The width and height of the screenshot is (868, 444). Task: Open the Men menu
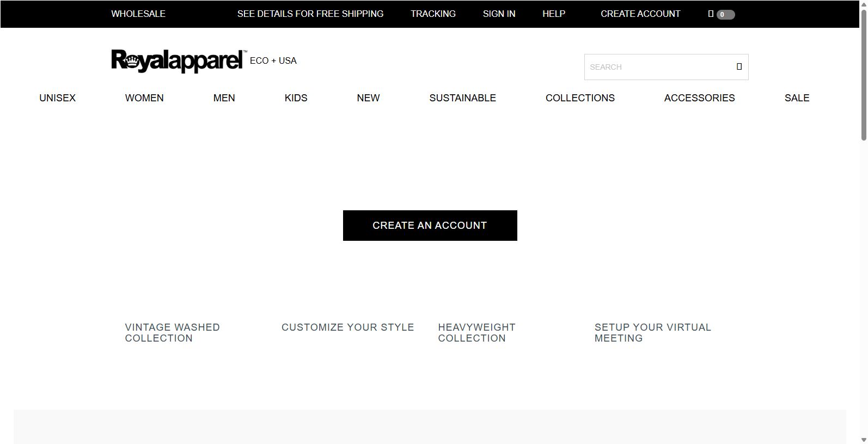(x=224, y=98)
